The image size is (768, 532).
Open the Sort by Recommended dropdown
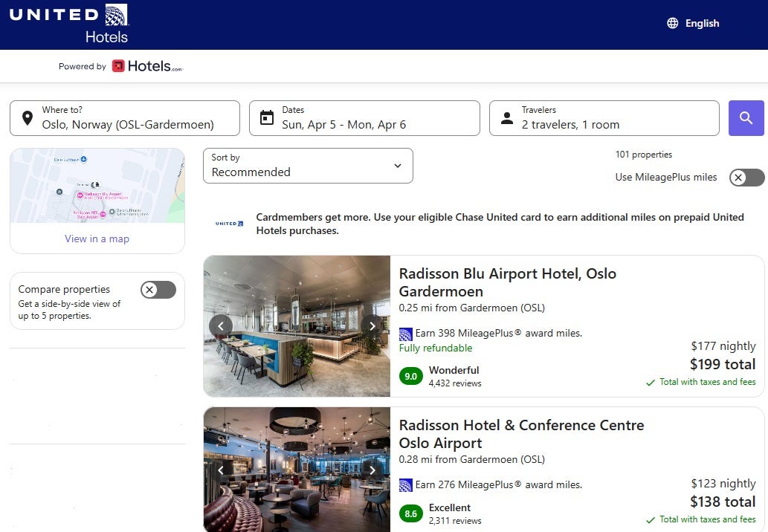tap(308, 166)
